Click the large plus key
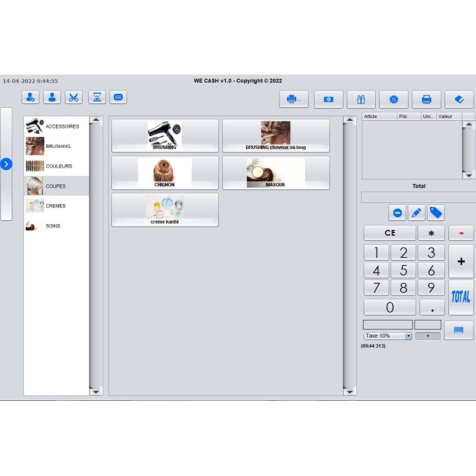The width and height of the screenshot is (476, 476). tap(461, 261)
